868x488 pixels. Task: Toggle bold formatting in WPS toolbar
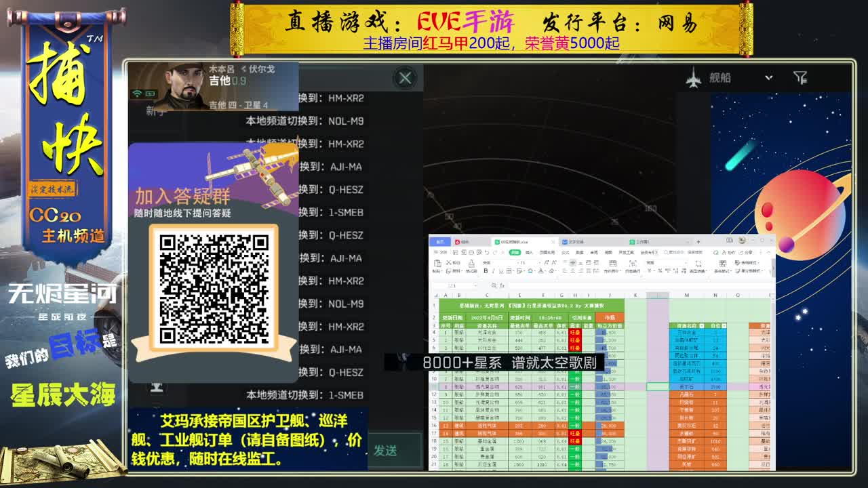(486, 271)
